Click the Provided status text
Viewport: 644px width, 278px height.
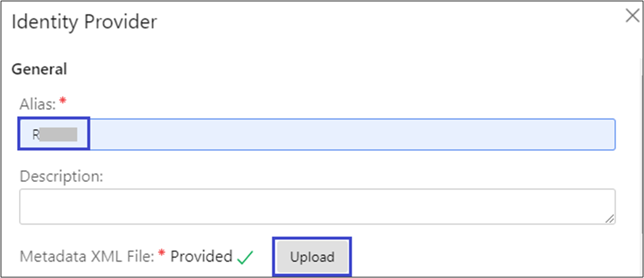pyautogui.click(x=201, y=257)
